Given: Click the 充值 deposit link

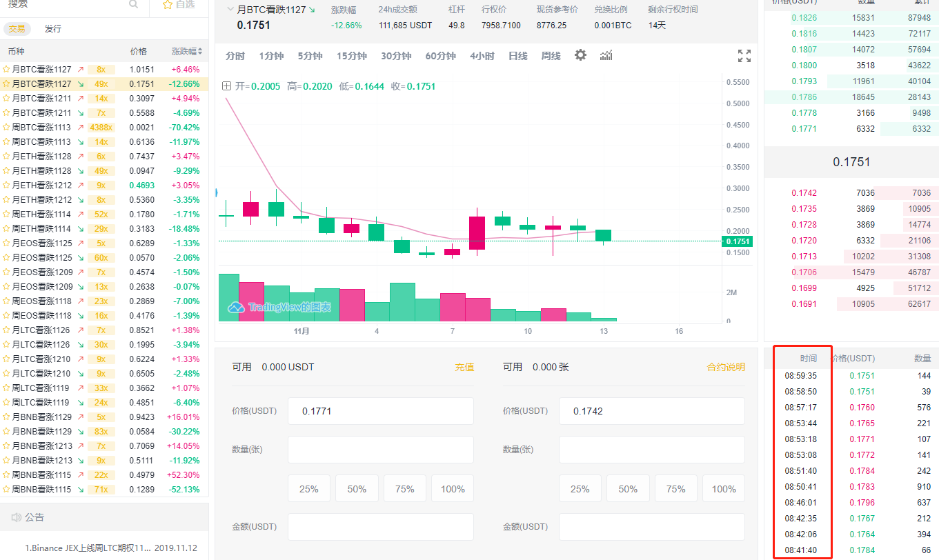Looking at the screenshot, I should coord(464,367).
